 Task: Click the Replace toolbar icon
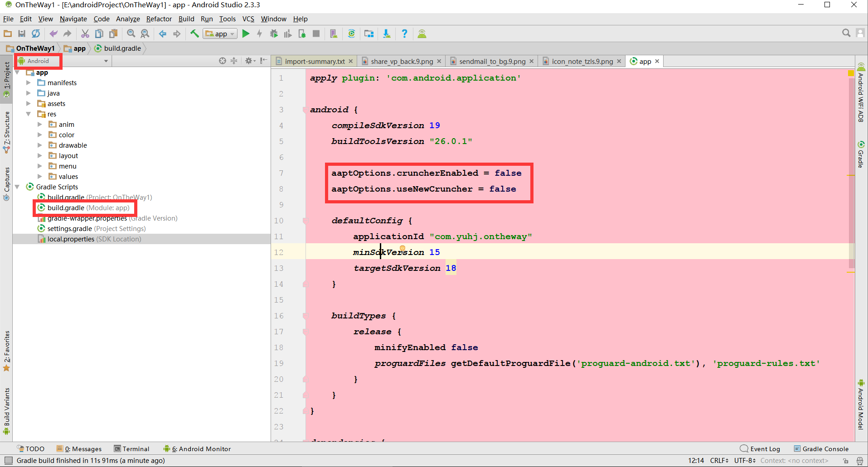point(145,34)
